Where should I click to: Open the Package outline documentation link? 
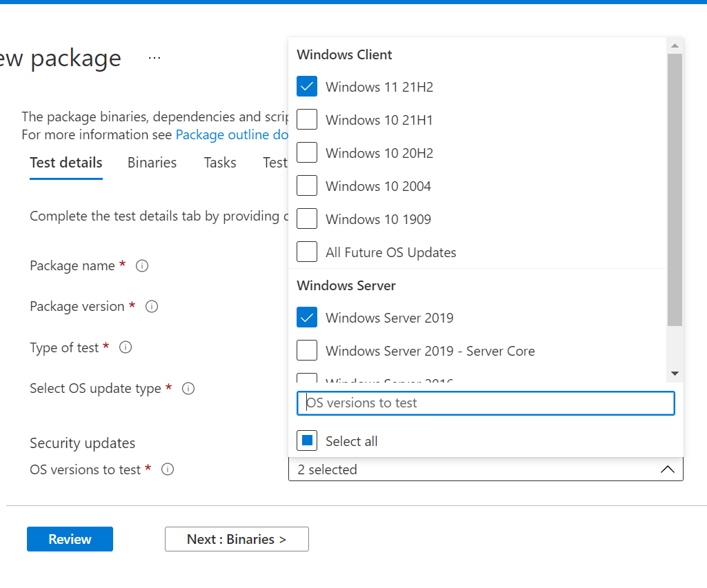232,134
